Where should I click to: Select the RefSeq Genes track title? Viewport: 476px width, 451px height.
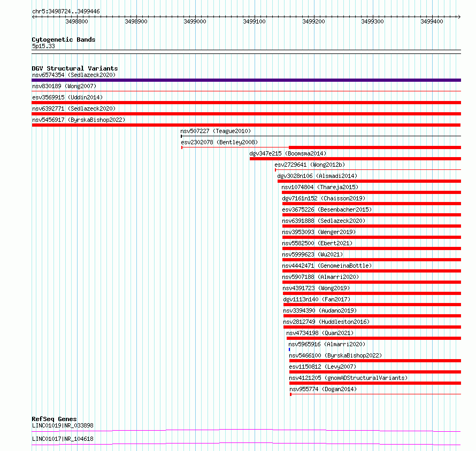(x=54, y=419)
